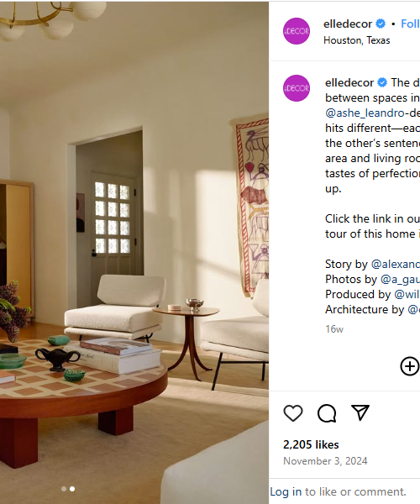Open the November 3, 2024 post date
Viewport: 420px width, 504px height.
pyautogui.click(x=325, y=461)
